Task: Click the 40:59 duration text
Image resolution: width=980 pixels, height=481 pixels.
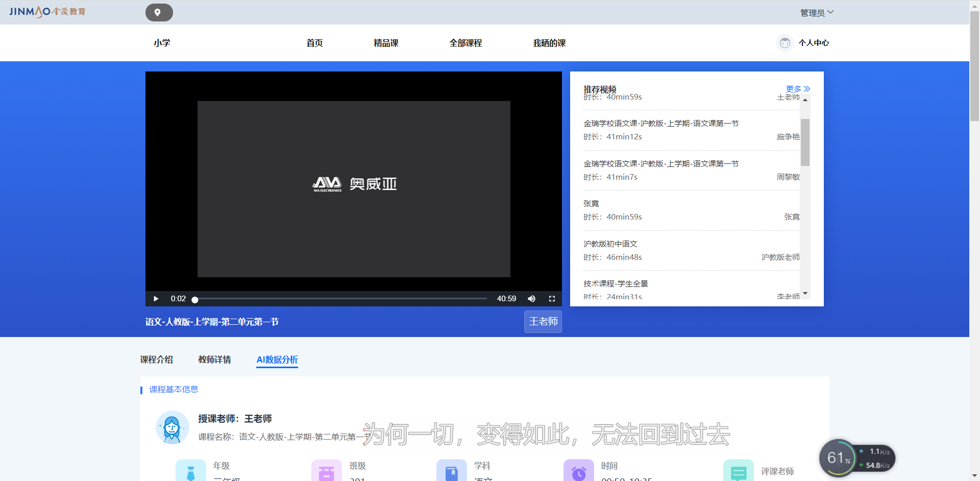Action: pos(506,299)
